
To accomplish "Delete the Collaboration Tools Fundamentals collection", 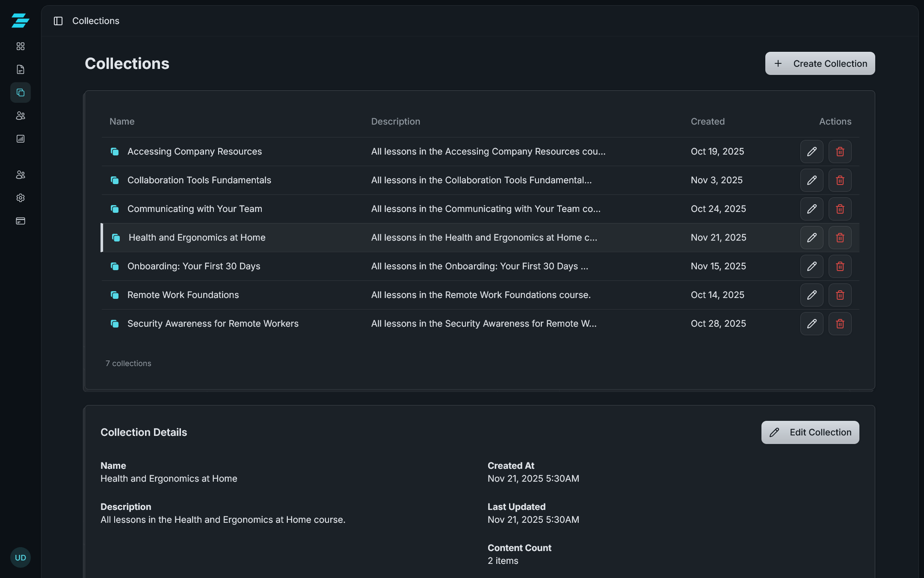I will pos(840,180).
